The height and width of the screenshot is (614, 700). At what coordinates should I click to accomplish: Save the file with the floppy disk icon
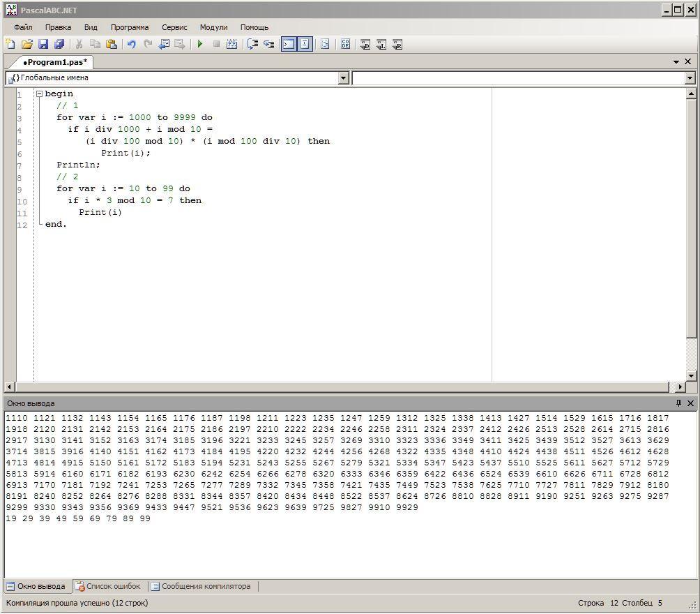(x=43, y=45)
